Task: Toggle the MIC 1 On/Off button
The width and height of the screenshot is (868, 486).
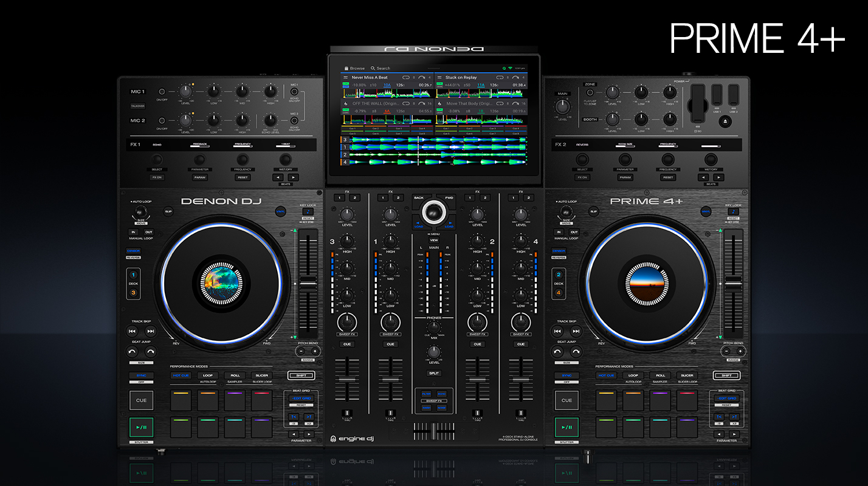Action: pyautogui.click(x=162, y=92)
